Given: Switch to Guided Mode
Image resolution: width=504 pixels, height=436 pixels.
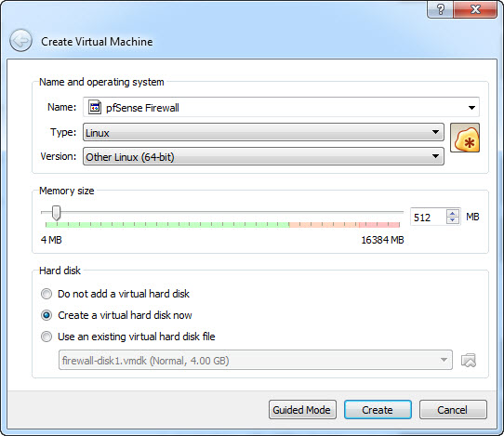Looking at the screenshot, I should [302, 410].
